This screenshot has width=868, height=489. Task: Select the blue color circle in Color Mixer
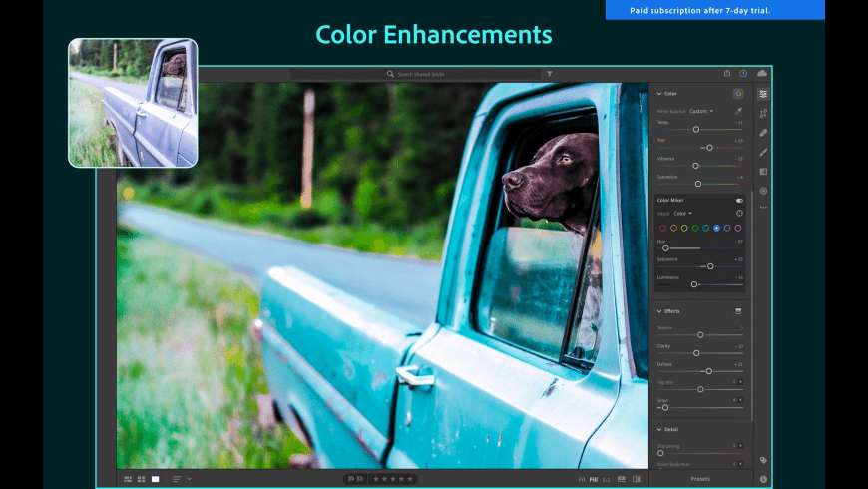tap(717, 228)
